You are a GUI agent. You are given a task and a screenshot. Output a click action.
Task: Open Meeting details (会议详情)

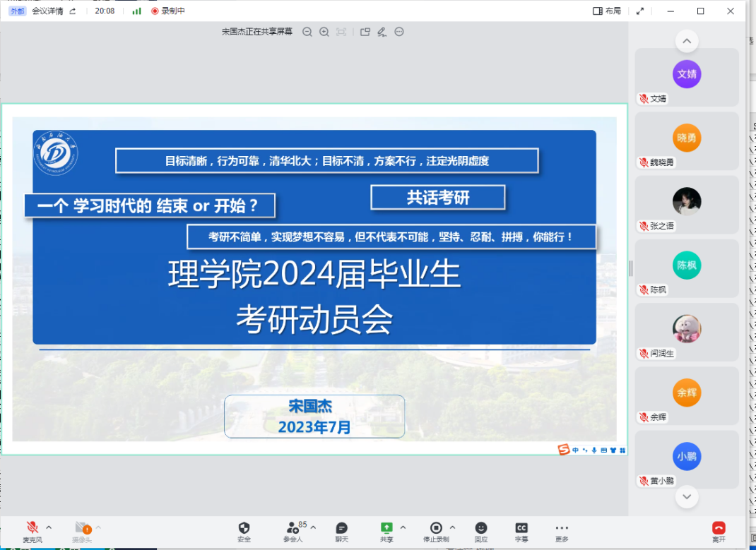click(x=47, y=11)
